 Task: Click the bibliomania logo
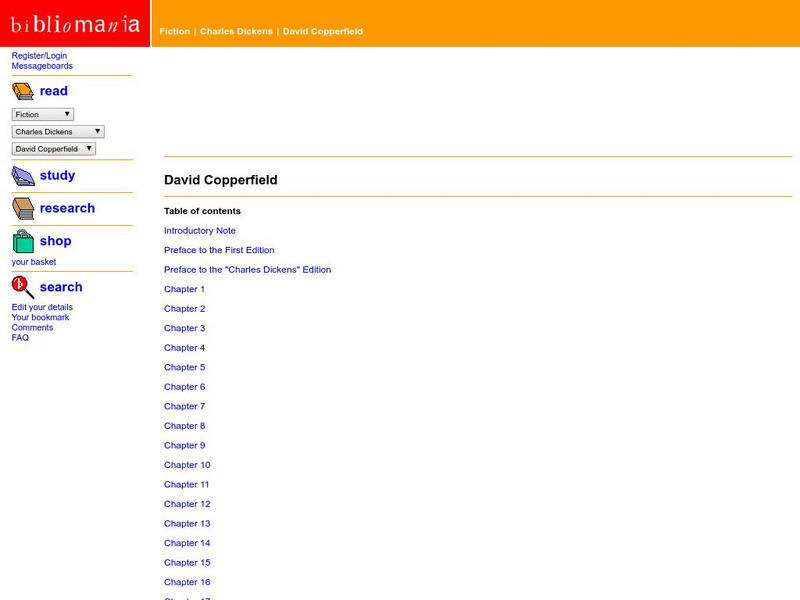75,23
